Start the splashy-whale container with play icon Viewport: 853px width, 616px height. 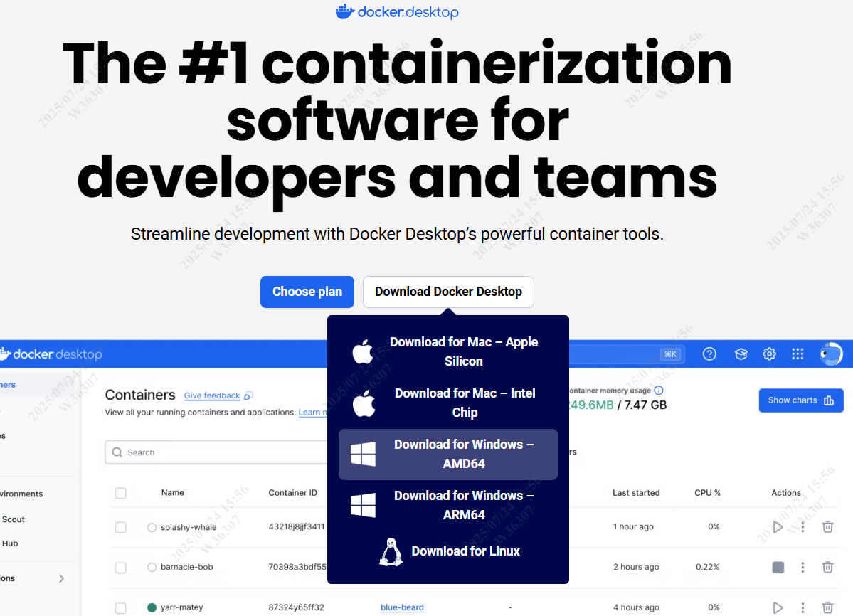(778, 527)
